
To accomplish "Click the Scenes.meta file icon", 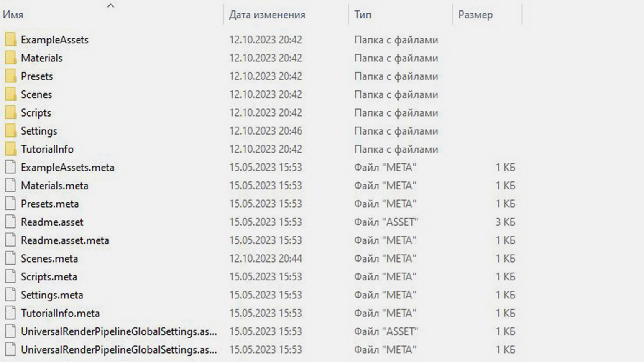I will click(x=11, y=258).
